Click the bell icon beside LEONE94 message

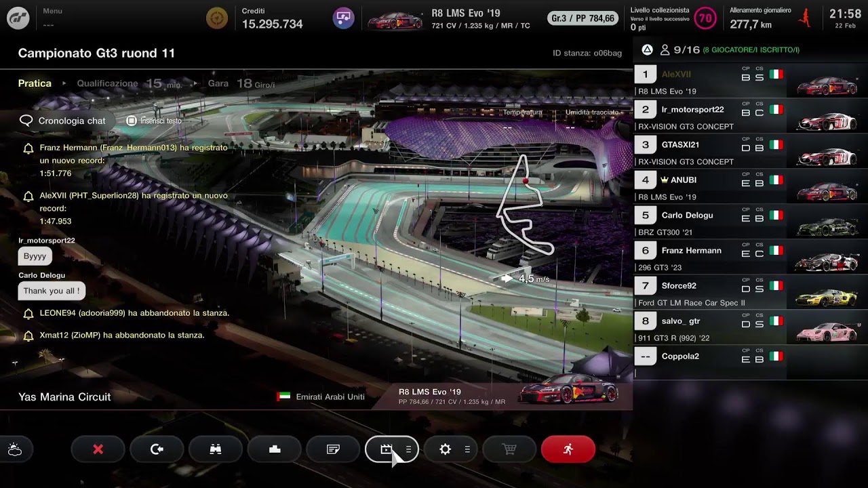click(x=28, y=314)
